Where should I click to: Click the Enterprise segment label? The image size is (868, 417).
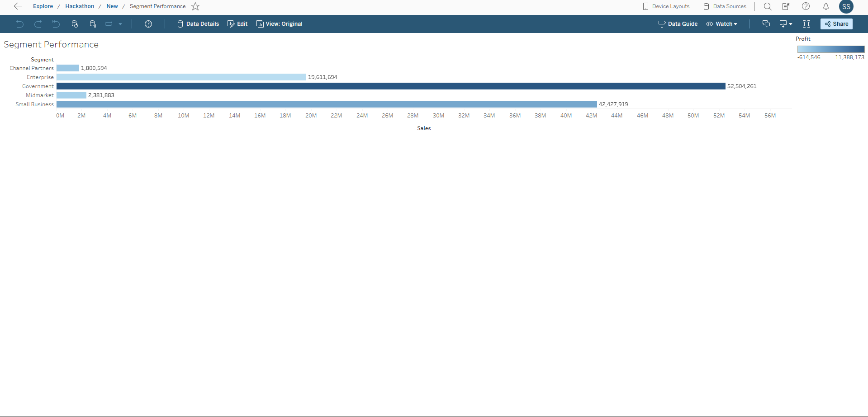(40, 77)
